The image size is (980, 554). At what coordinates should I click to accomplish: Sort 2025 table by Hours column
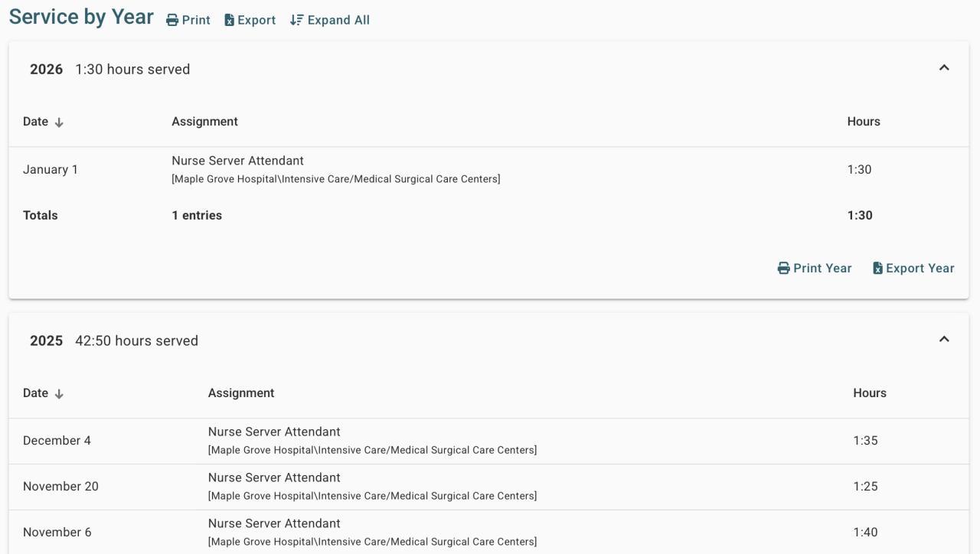pyautogui.click(x=869, y=393)
